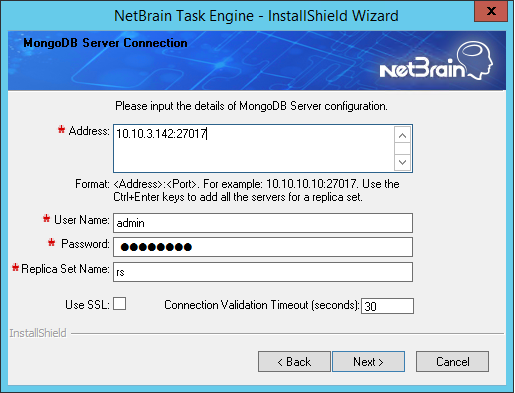The width and height of the screenshot is (515, 393).
Task: Click the Use SSL label
Action: (87, 305)
